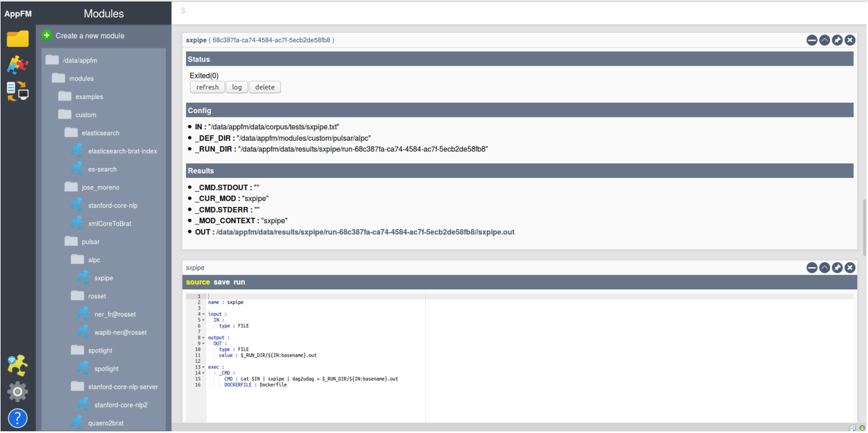
Task: Open the process monitor screen icon
Action: click(18, 91)
